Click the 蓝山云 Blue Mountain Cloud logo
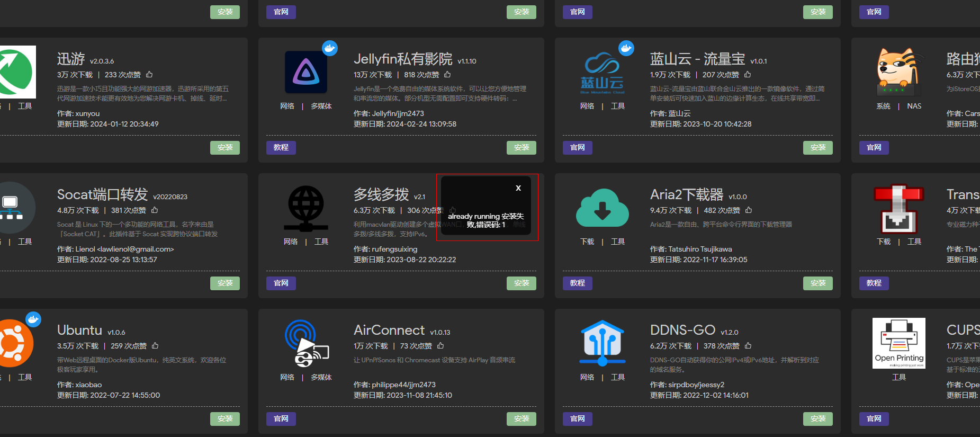The height and width of the screenshot is (437, 980). pos(602,73)
